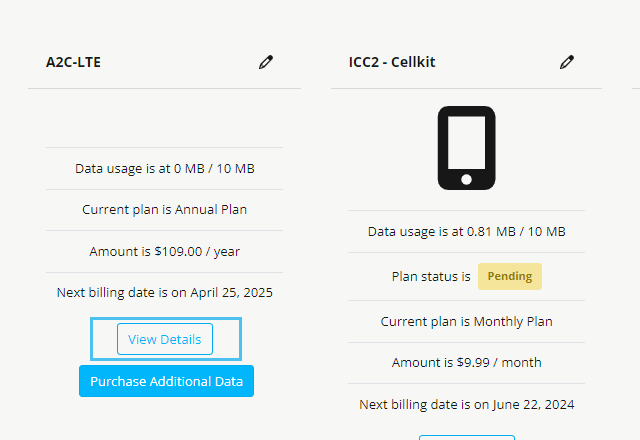Viewport: 640px width, 440px height.
Task: Click the 0.81 MB / 10 MB data usage line
Action: (x=466, y=231)
